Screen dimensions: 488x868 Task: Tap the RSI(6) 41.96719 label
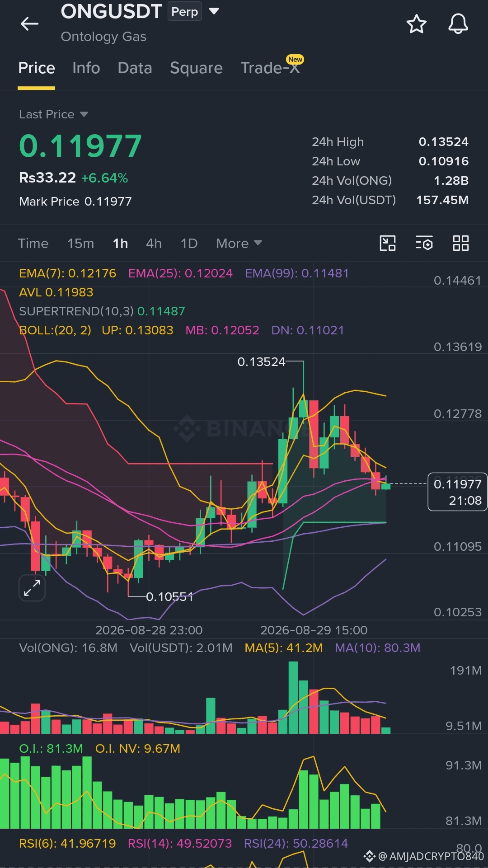coord(67,844)
